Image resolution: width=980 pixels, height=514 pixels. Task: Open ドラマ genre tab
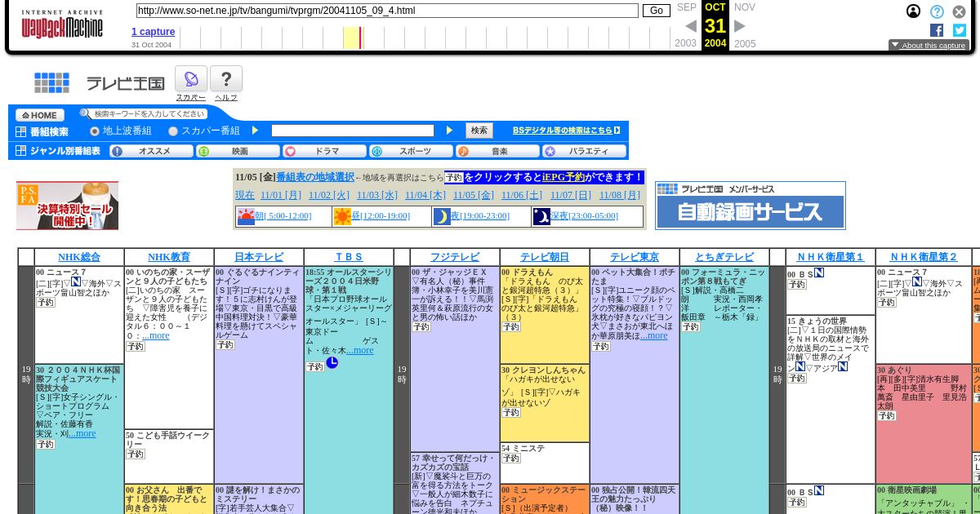point(325,151)
